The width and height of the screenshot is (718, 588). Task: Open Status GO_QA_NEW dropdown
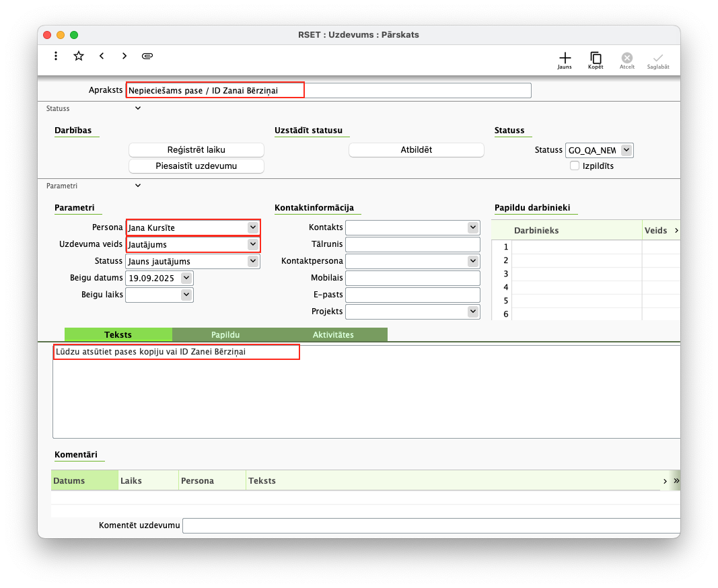pyautogui.click(x=626, y=151)
